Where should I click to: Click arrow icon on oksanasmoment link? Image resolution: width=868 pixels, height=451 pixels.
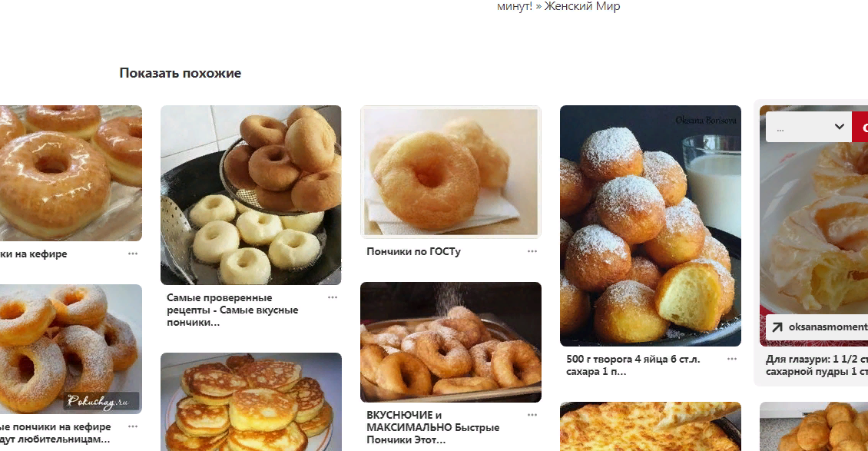tap(777, 327)
